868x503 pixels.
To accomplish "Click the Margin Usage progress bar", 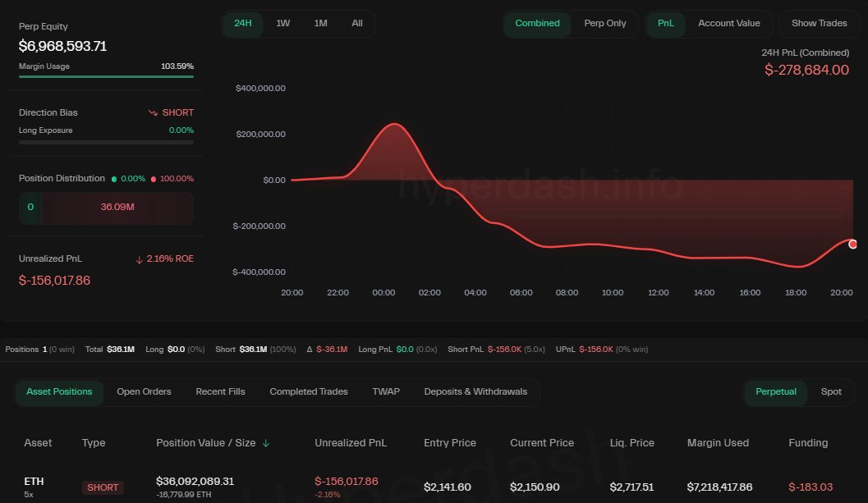I will [106, 76].
